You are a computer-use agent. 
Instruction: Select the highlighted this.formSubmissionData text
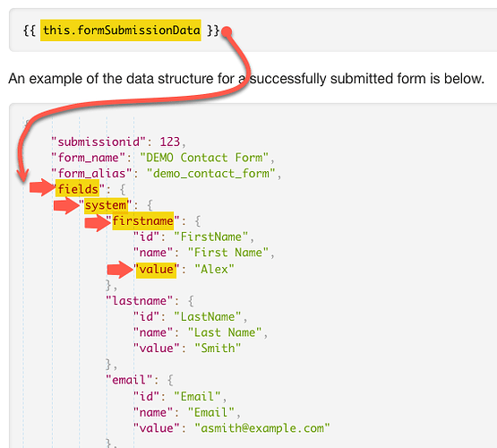click(121, 30)
